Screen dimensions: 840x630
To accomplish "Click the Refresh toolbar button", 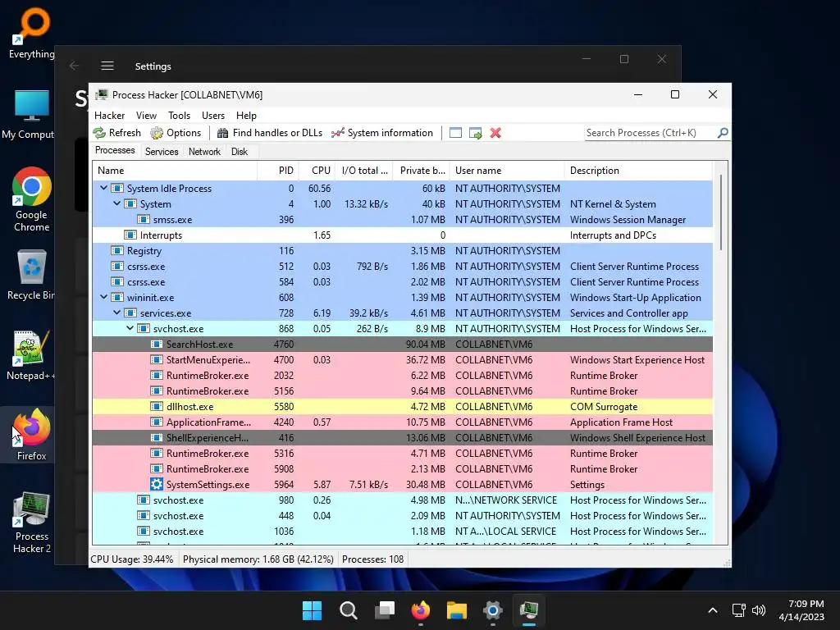I will 117,133.
